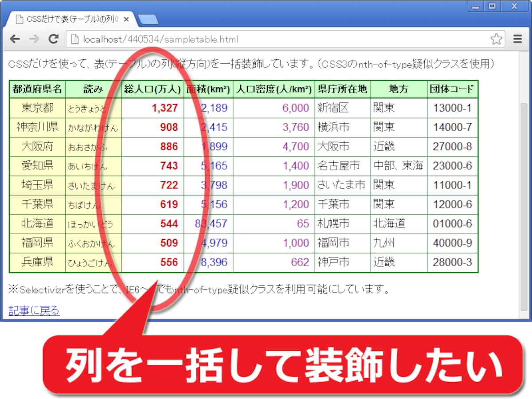Click the code 13000-1
This screenshot has height=399, width=532.
pos(453,108)
